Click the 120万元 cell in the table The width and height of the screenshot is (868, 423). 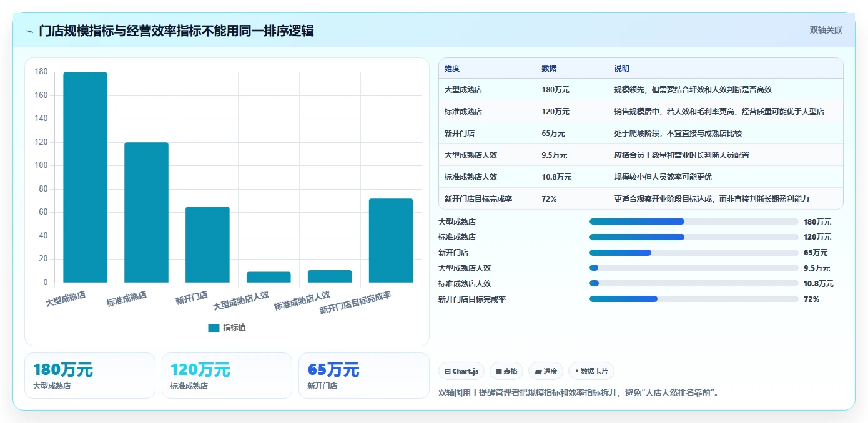[x=556, y=112]
